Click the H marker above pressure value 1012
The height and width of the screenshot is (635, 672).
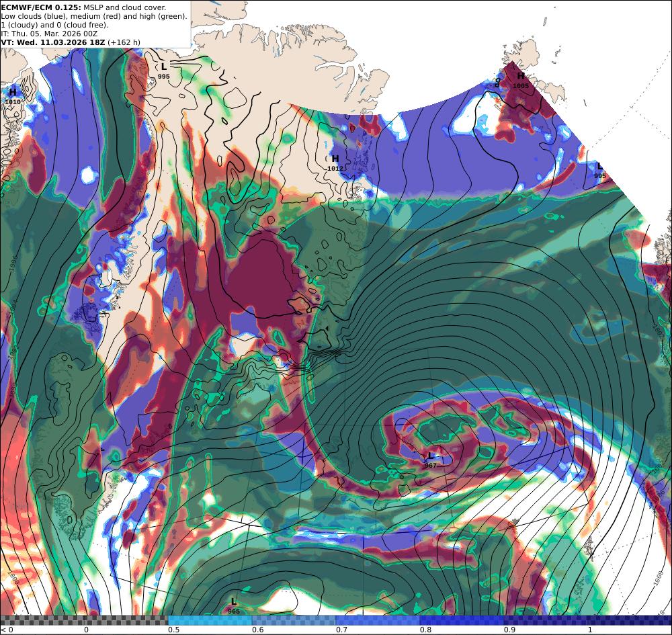[335, 159]
